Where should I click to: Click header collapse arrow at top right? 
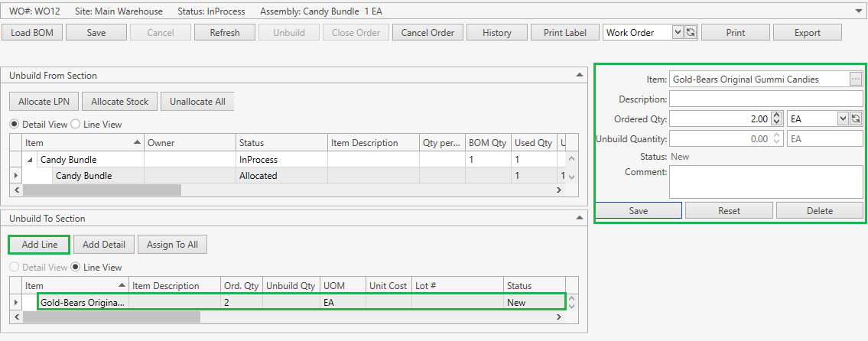point(858,11)
